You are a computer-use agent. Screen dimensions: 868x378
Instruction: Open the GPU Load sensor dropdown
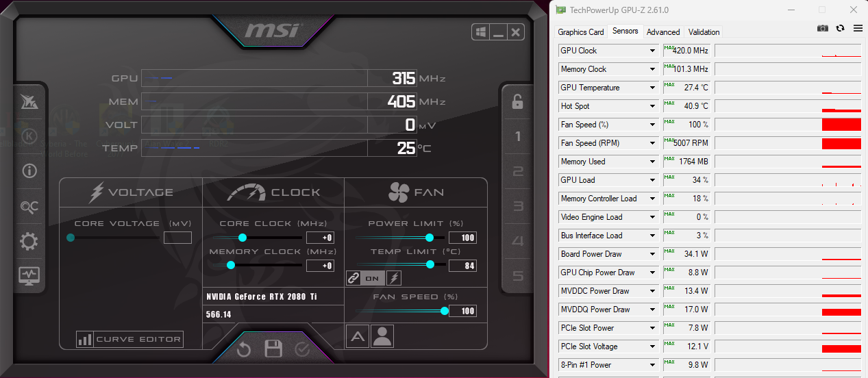(x=652, y=180)
